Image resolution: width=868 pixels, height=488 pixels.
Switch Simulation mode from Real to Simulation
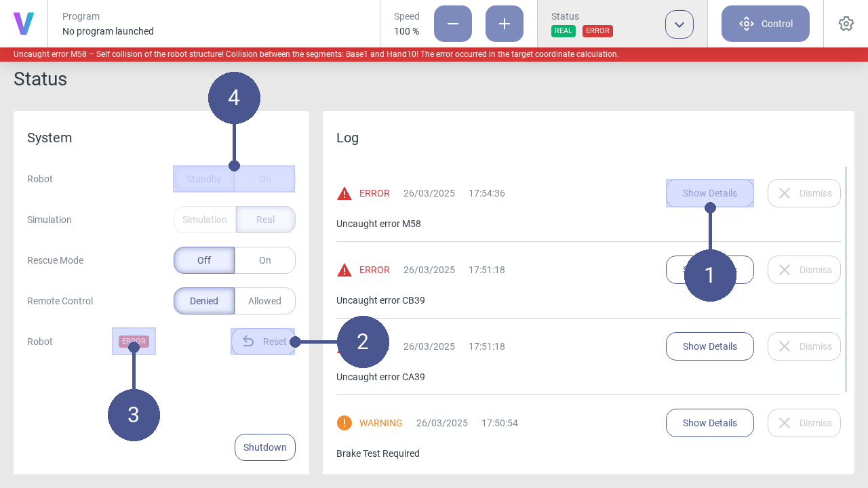click(204, 219)
